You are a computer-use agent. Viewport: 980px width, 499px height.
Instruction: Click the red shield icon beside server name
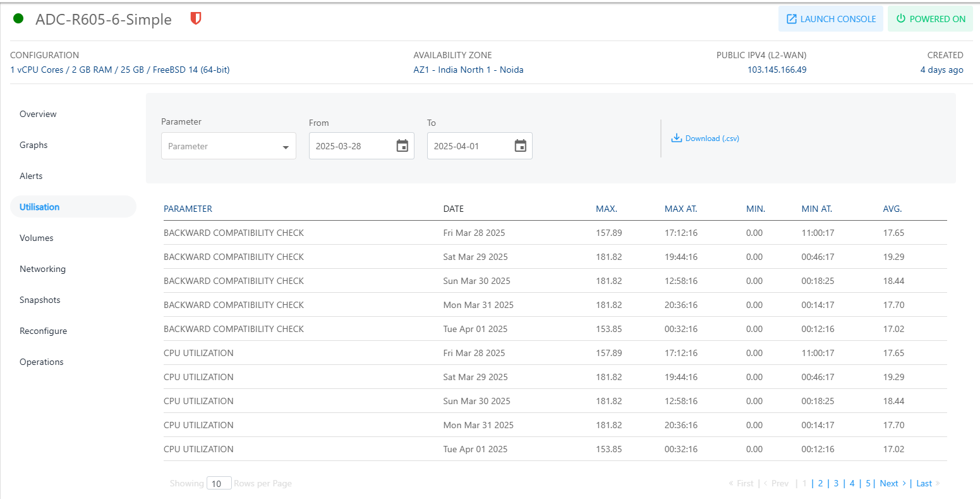click(x=196, y=19)
